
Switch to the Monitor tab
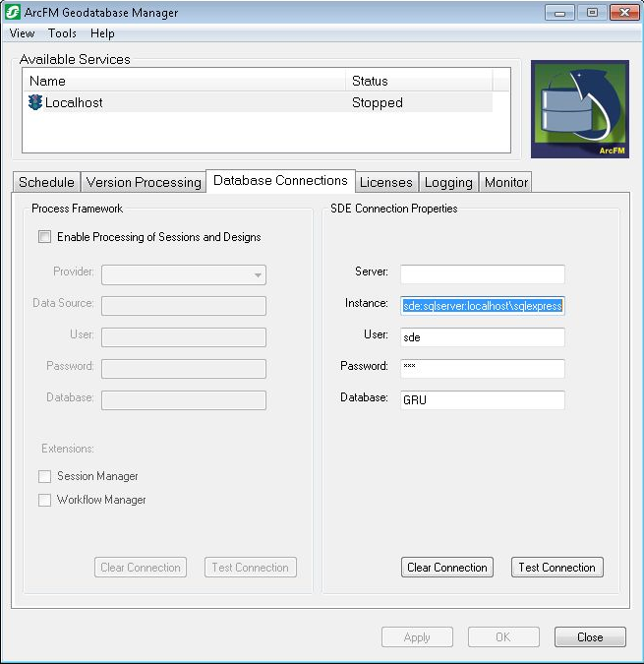(506, 182)
